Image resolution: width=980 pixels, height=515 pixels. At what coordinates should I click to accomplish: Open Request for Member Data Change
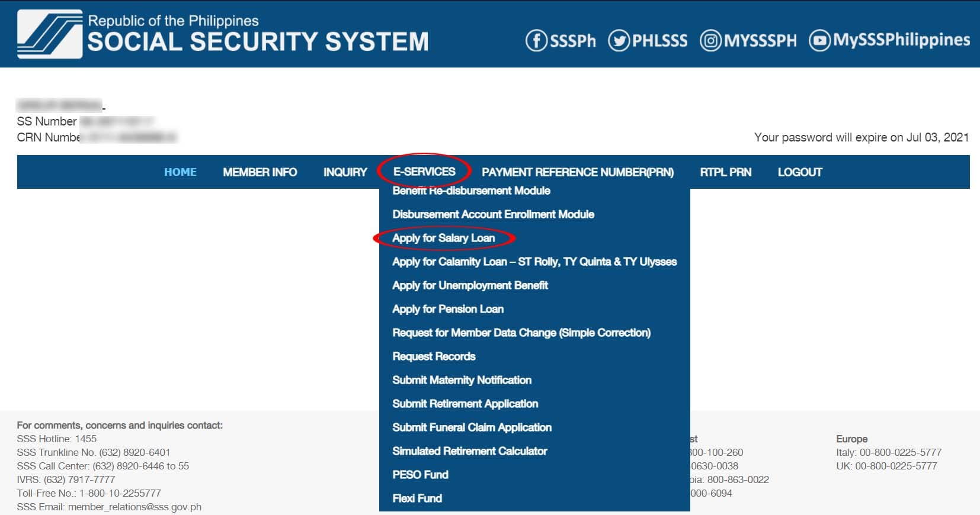coord(521,333)
